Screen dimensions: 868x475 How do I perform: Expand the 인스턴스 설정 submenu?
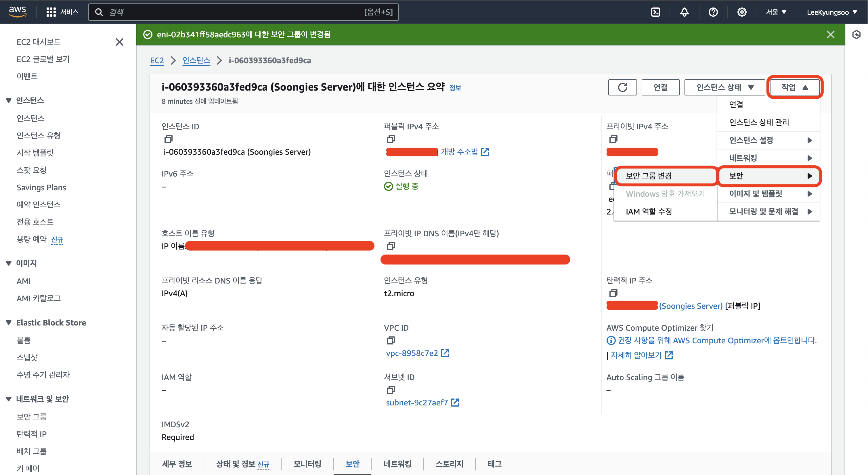768,140
